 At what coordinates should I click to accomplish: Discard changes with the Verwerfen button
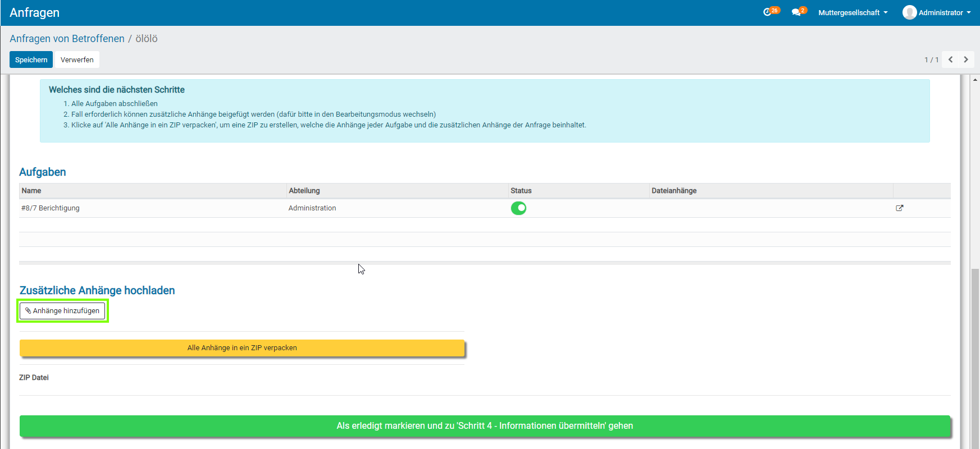click(77, 59)
